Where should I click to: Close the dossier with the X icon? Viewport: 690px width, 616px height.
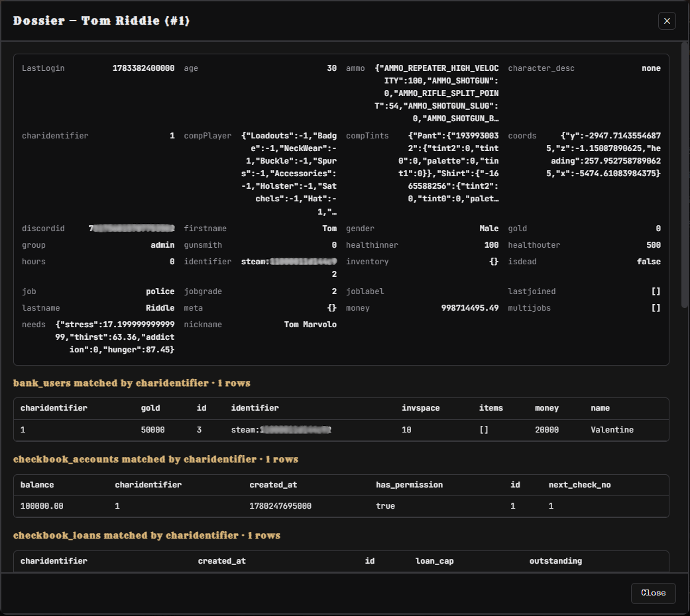tap(667, 21)
